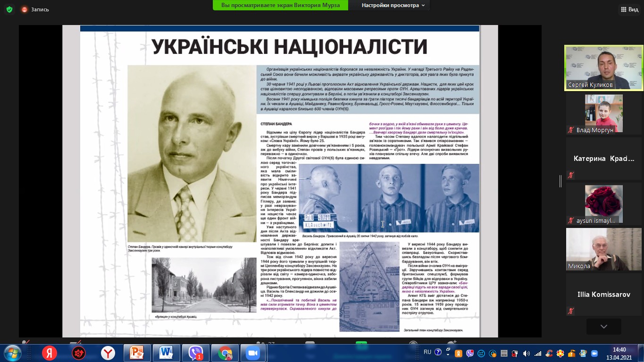Click the RU language indicator
This screenshot has width=644, height=362.
427,352
